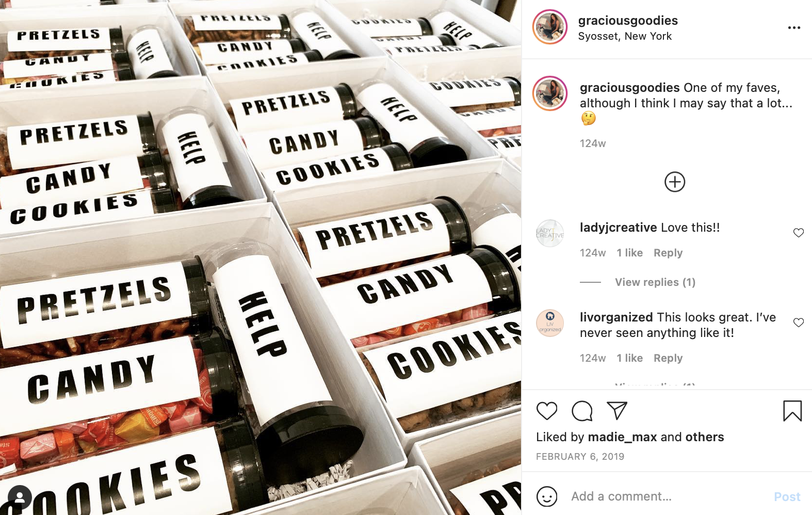The height and width of the screenshot is (515, 812).
Task: Submit the comment with Post
Action: [x=787, y=496]
